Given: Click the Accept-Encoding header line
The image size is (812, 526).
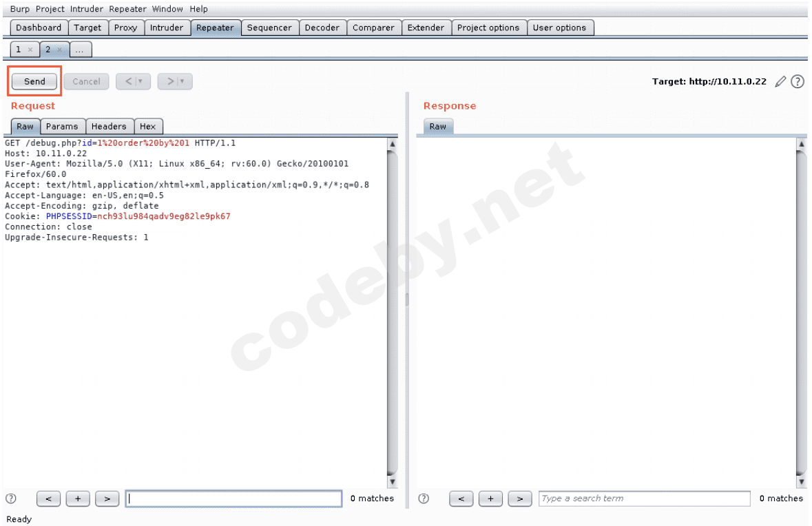Looking at the screenshot, I should 82,206.
